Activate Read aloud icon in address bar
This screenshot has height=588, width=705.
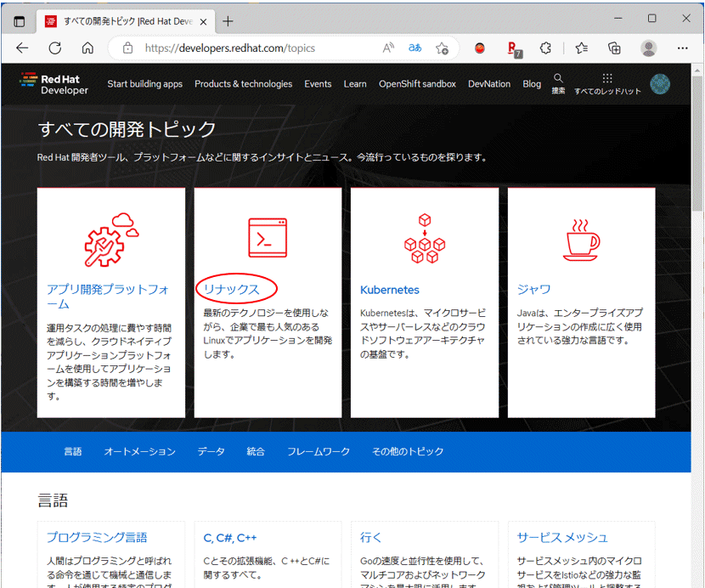[388, 48]
